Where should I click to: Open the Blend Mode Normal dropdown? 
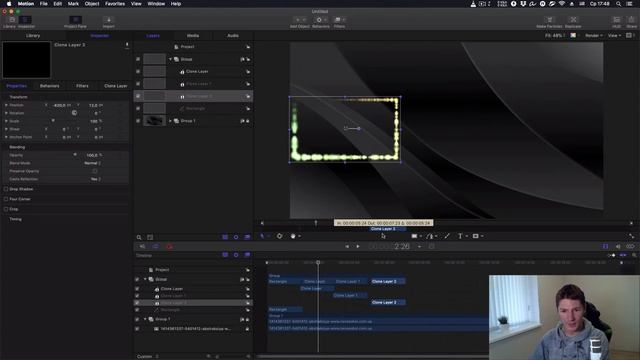(x=93, y=163)
